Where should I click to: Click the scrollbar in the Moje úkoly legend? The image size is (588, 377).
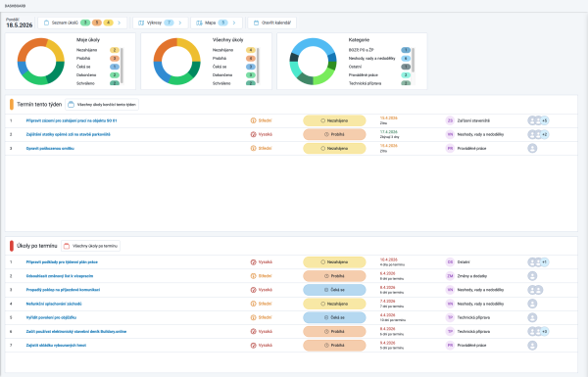coord(122,66)
